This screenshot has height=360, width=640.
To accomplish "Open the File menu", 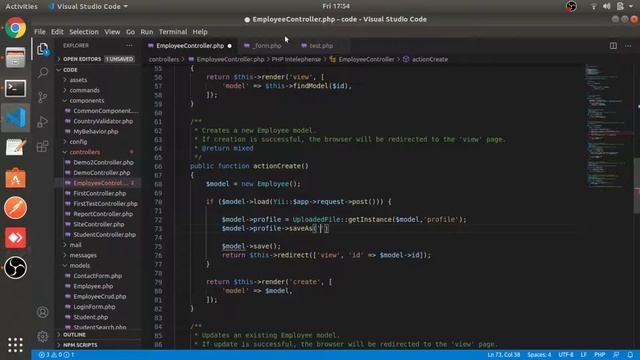I will 40,32.
